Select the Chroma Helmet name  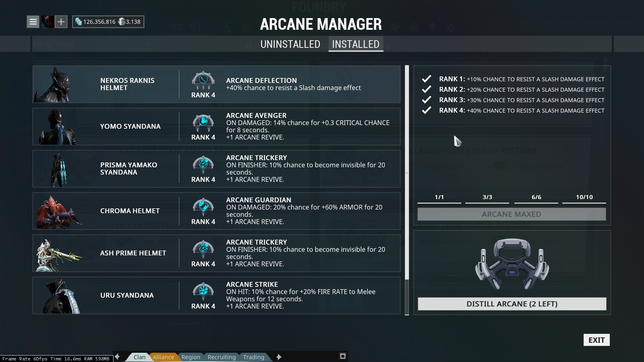pos(130,211)
